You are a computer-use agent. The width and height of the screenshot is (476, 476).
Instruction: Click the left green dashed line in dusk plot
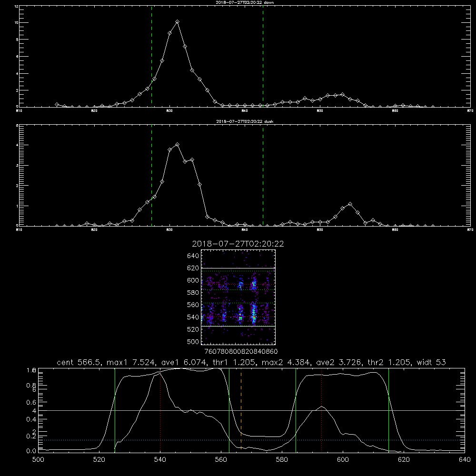click(x=151, y=175)
